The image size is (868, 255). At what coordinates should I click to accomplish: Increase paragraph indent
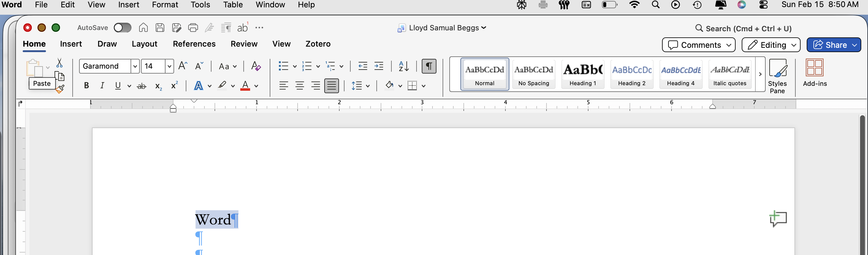point(379,66)
